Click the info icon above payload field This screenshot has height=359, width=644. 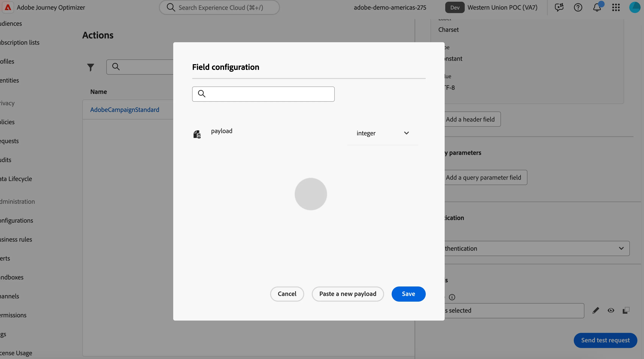(x=452, y=297)
